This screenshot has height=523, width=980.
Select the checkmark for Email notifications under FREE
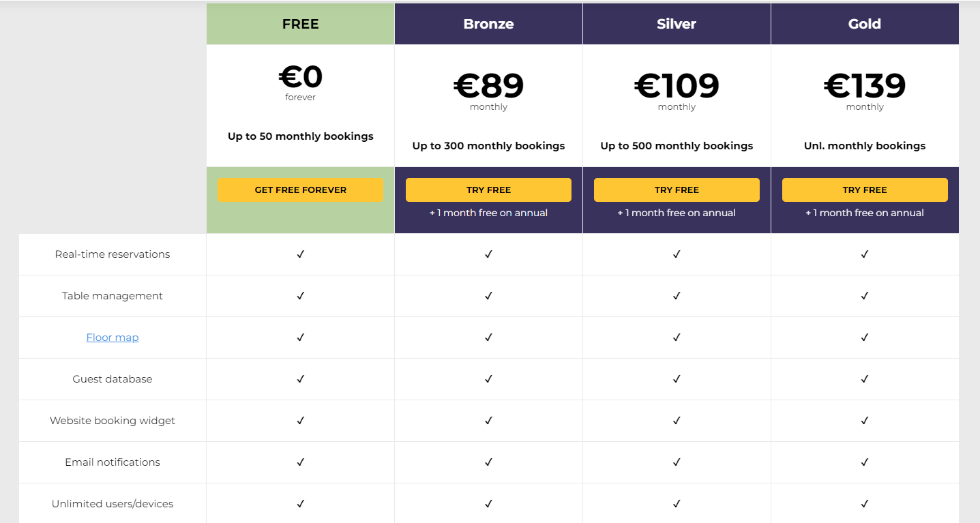300,462
